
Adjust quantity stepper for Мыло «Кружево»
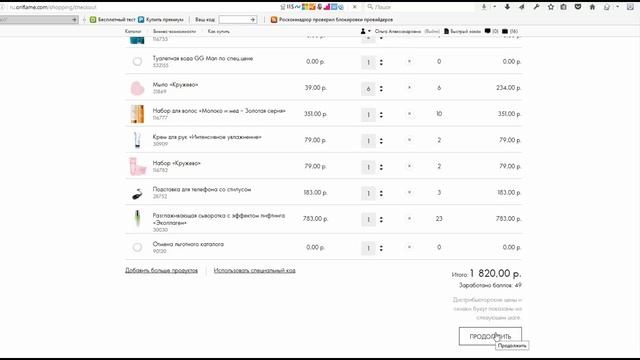[381, 89]
